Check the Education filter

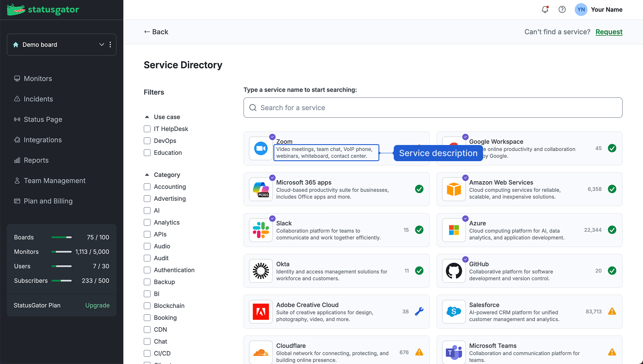coord(147,153)
